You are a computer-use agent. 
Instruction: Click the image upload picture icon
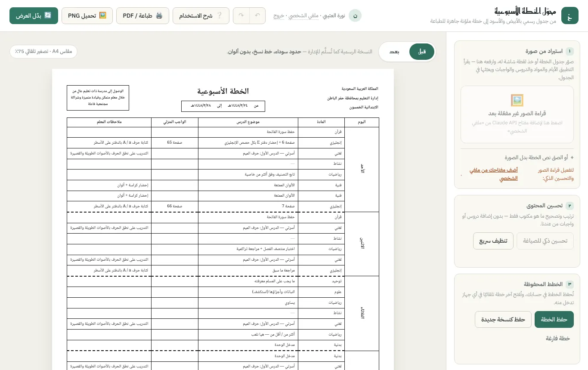click(x=517, y=100)
